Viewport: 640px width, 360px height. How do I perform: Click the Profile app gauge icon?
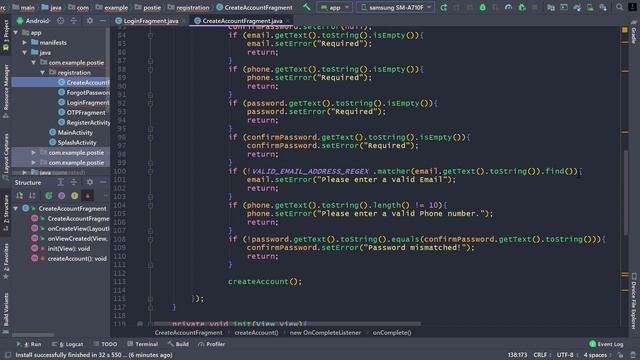[x=508, y=7]
